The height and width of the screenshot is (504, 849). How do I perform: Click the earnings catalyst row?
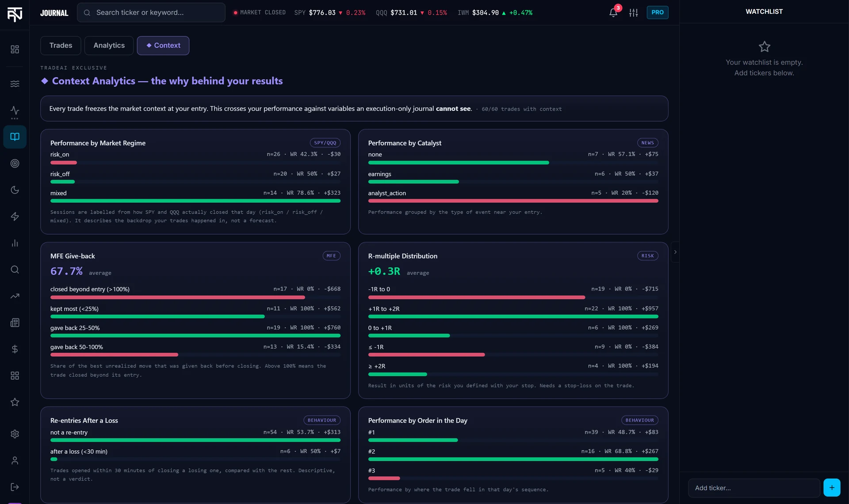coord(513,177)
